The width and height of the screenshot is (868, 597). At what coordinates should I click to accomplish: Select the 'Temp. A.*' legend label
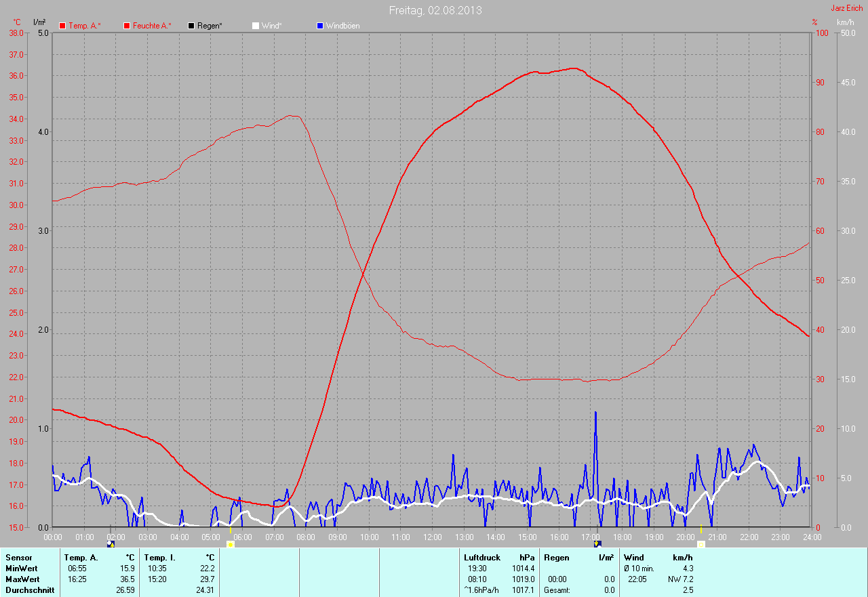[x=85, y=26]
